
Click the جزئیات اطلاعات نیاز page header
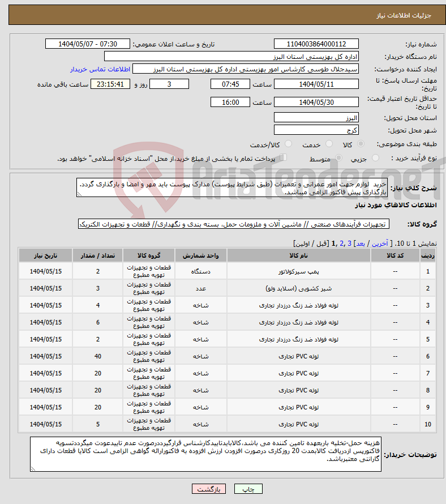[404, 15]
